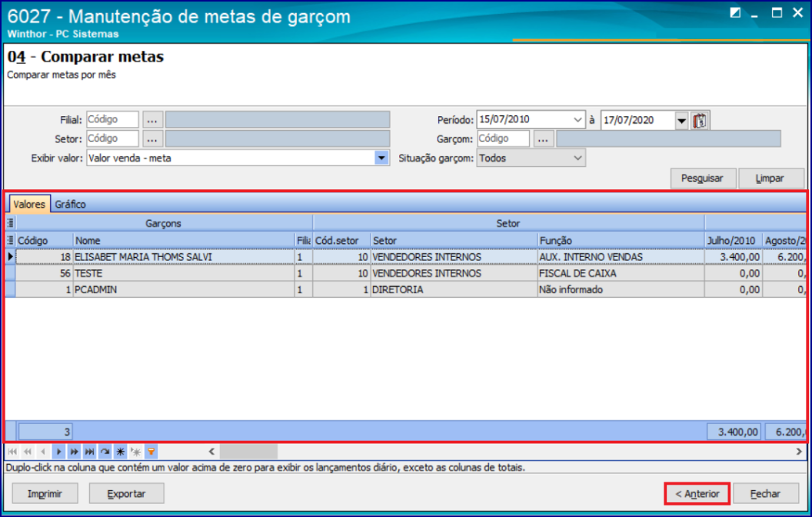Click the black asterisk bookmark icon
This screenshot has height=517, width=812.
pos(121,452)
